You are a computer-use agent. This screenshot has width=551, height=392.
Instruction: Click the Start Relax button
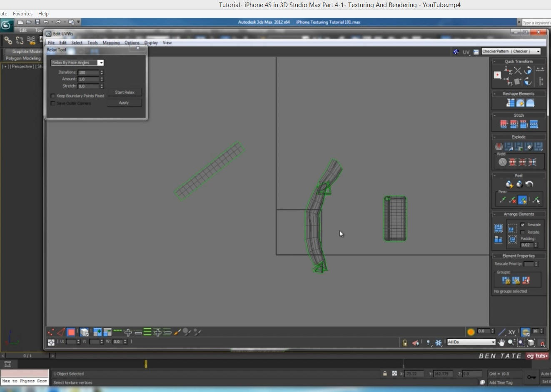(x=125, y=92)
